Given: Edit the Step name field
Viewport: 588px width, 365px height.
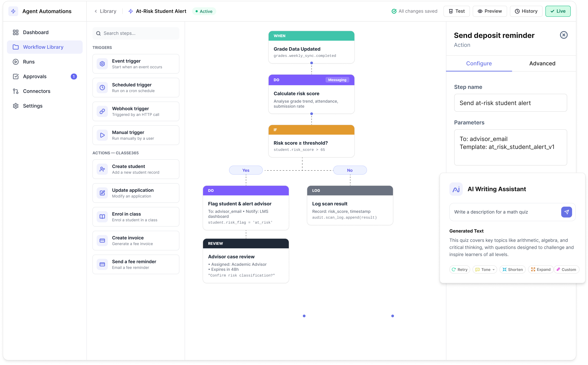Looking at the screenshot, I should [x=510, y=103].
